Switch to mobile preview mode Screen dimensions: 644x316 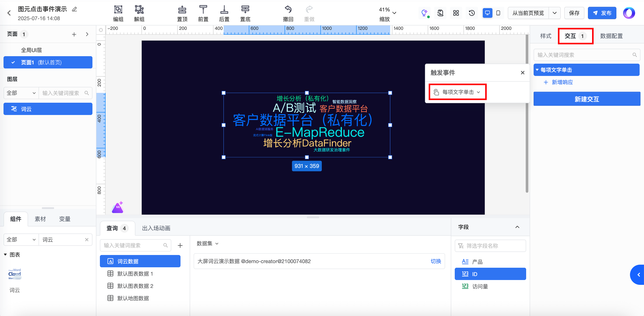pyautogui.click(x=498, y=13)
